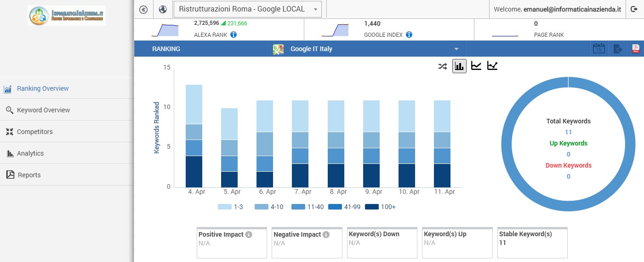Click the 11. Apr bar in chart
Screen dimensions: 644x262
pyautogui.click(x=442, y=144)
